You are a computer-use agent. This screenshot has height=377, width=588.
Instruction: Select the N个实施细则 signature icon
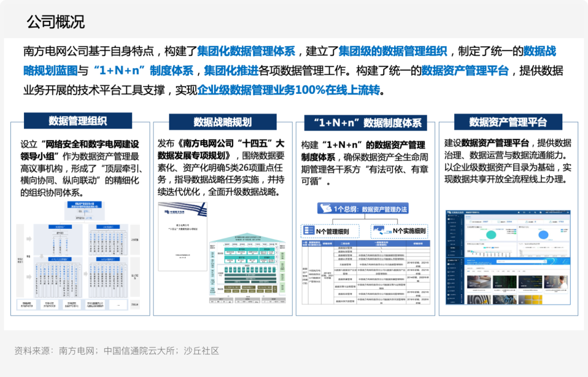381,230
